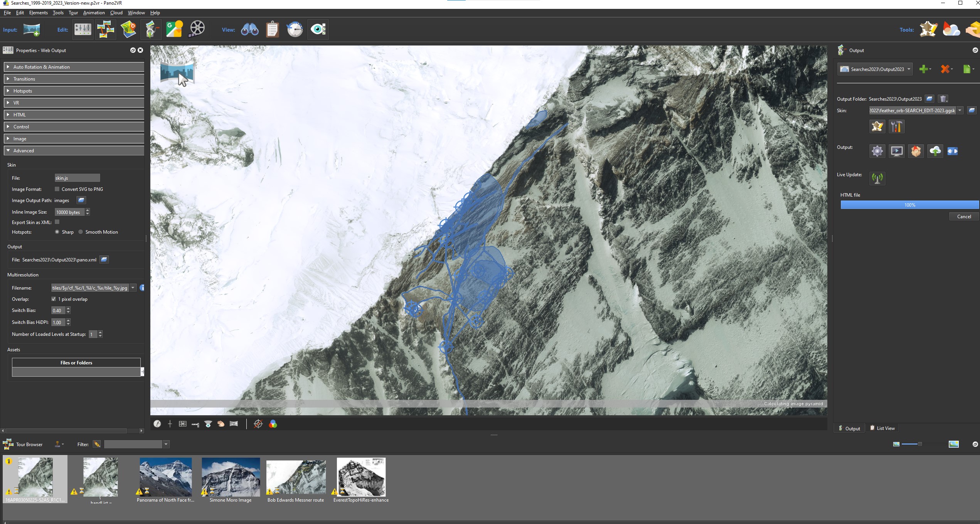
Task: Select the Smooth Motion radio button
Action: (81, 232)
